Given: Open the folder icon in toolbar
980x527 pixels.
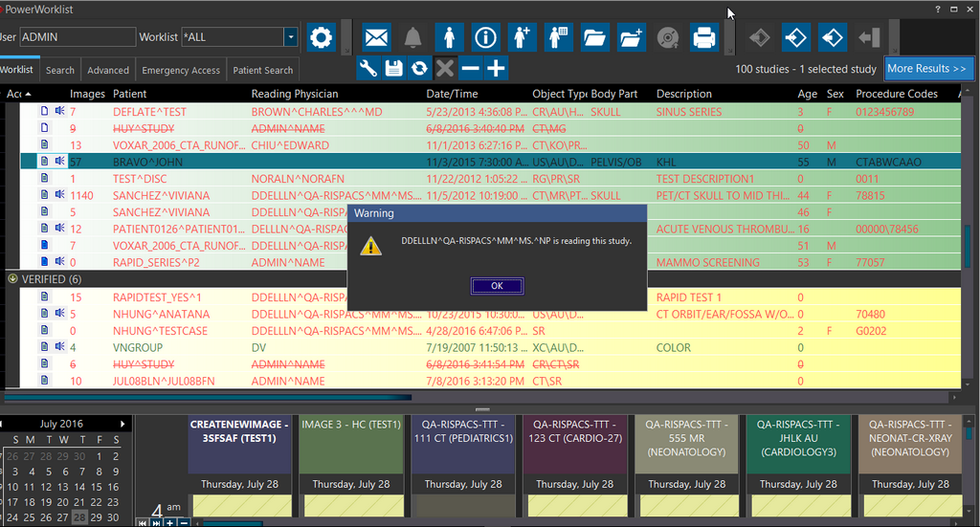Looking at the screenshot, I should pyautogui.click(x=594, y=37).
